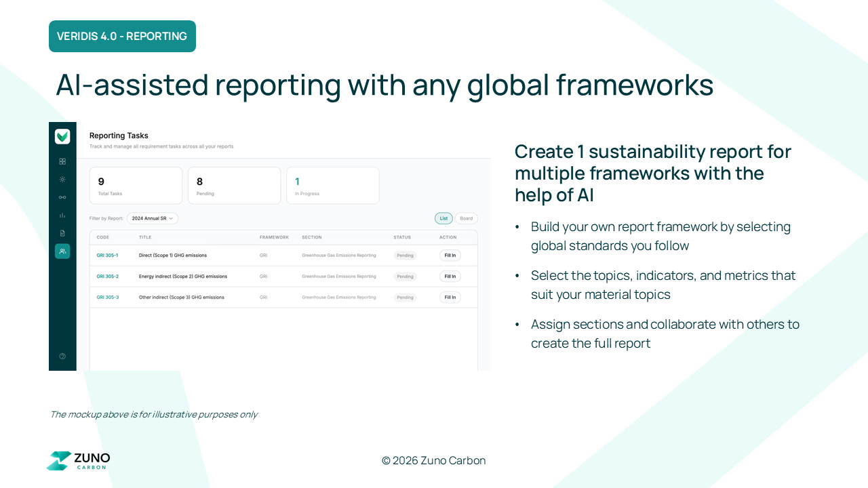The width and height of the screenshot is (868, 488).
Task: Open the document icon in the sidebar
Action: (62, 233)
